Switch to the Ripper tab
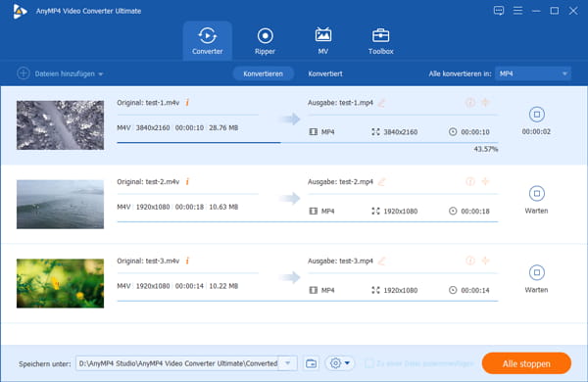This screenshot has width=588, height=382. (265, 40)
